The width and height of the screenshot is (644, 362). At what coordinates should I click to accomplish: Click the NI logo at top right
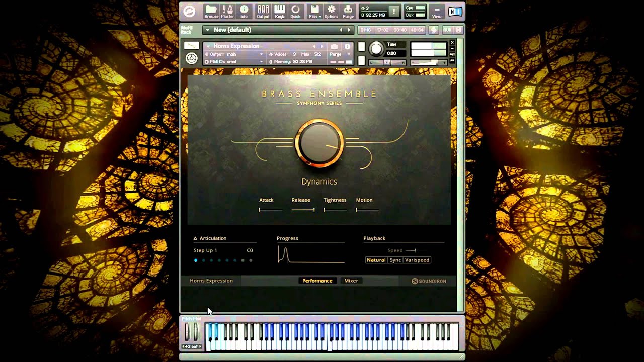pyautogui.click(x=455, y=11)
